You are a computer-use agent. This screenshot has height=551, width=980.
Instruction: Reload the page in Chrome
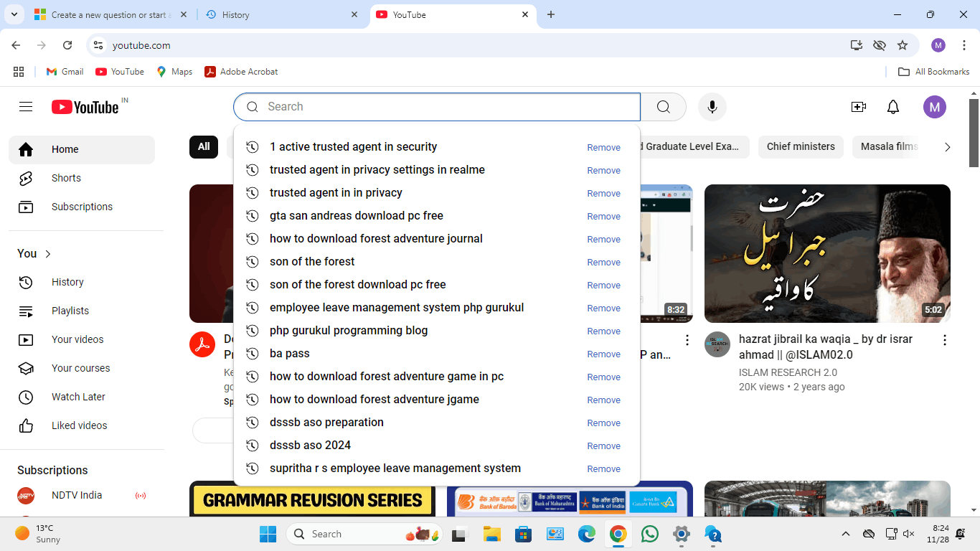point(67,45)
